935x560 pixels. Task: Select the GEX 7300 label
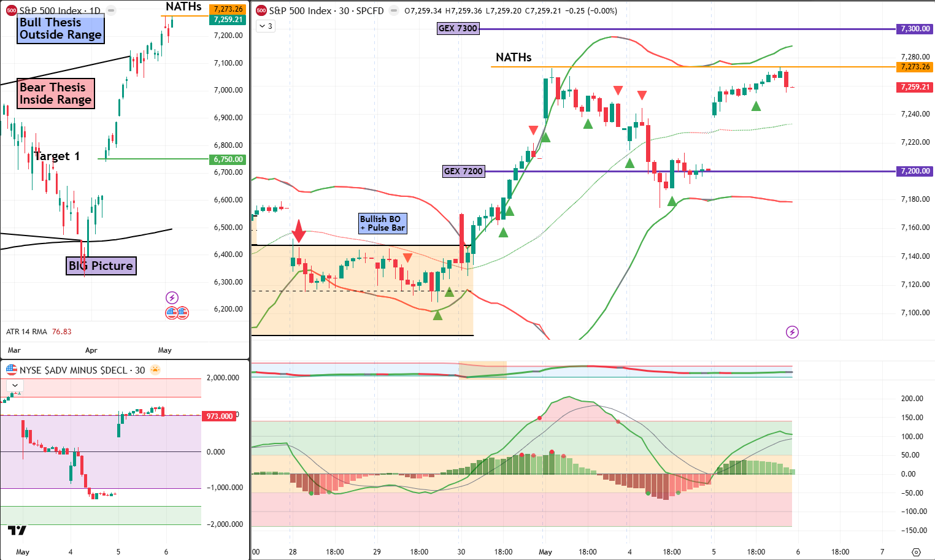click(x=458, y=28)
